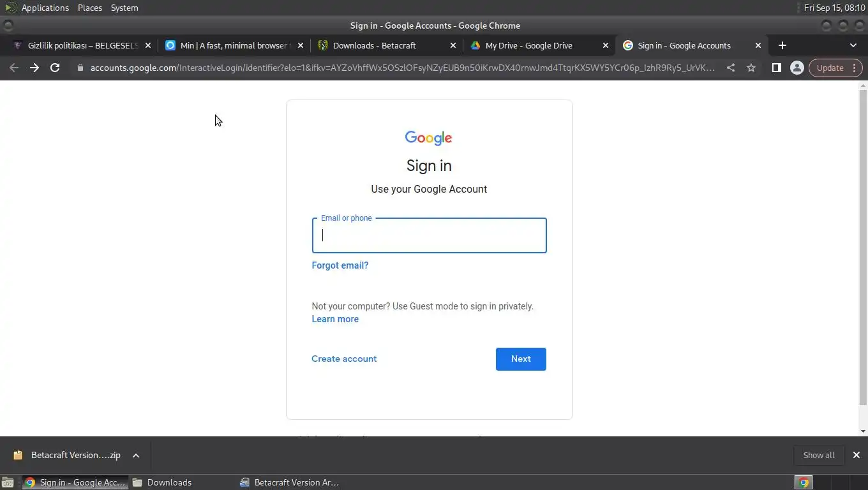The image size is (868, 490).
Task: Switch to Gizlilik politikası tab
Action: pyautogui.click(x=82, y=45)
